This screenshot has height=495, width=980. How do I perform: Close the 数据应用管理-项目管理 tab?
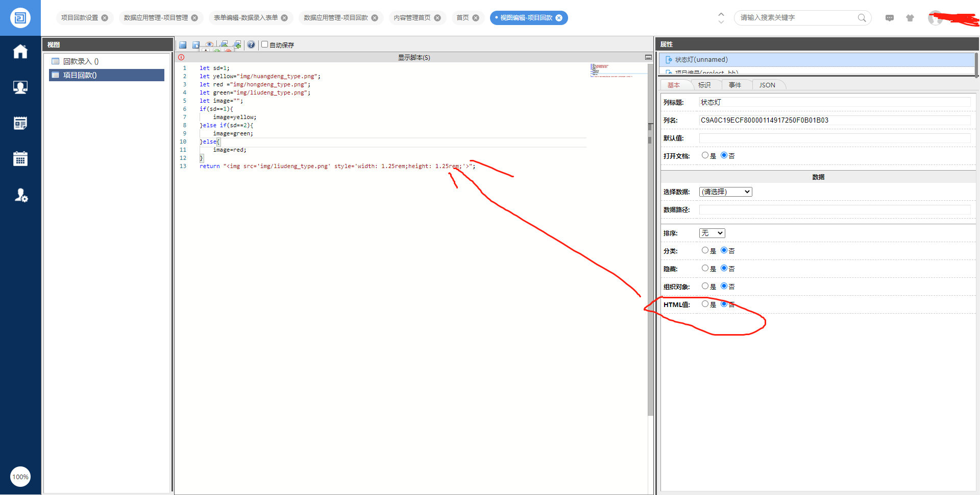194,18
